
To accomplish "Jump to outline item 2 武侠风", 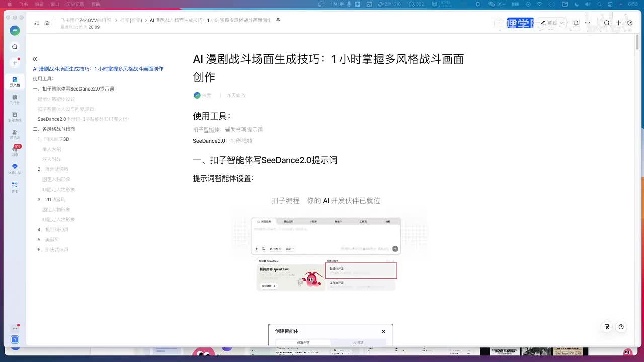I will point(53,169).
